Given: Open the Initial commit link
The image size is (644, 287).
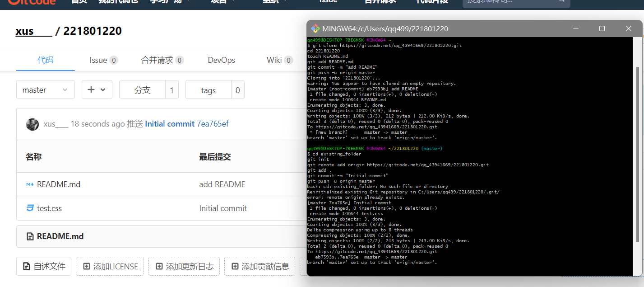Looking at the screenshot, I should [169, 124].
